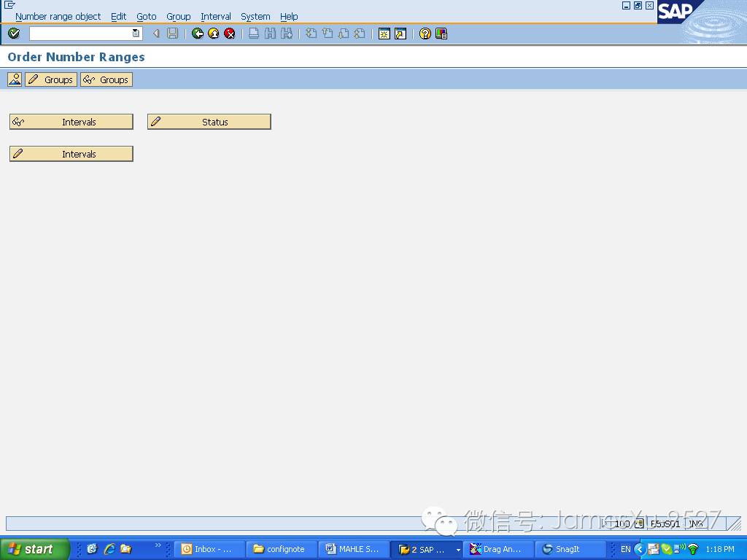
Task: Click the display Groups glasses button
Action: click(x=107, y=79)
